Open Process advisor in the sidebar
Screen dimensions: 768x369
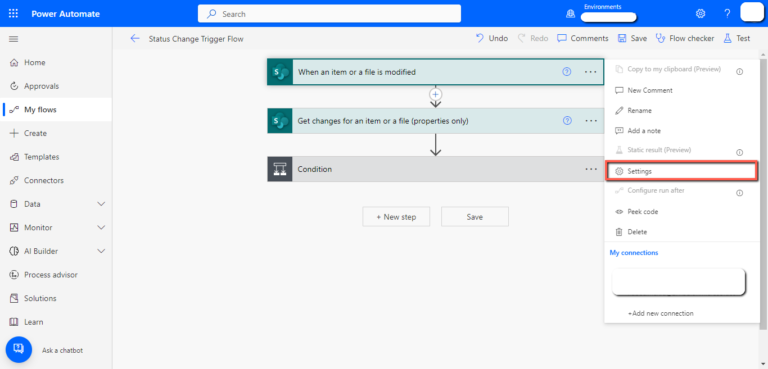click(56, 275)
